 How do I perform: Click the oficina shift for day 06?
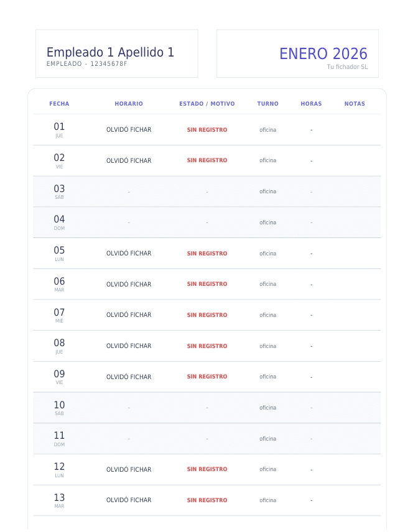point(268,284)
